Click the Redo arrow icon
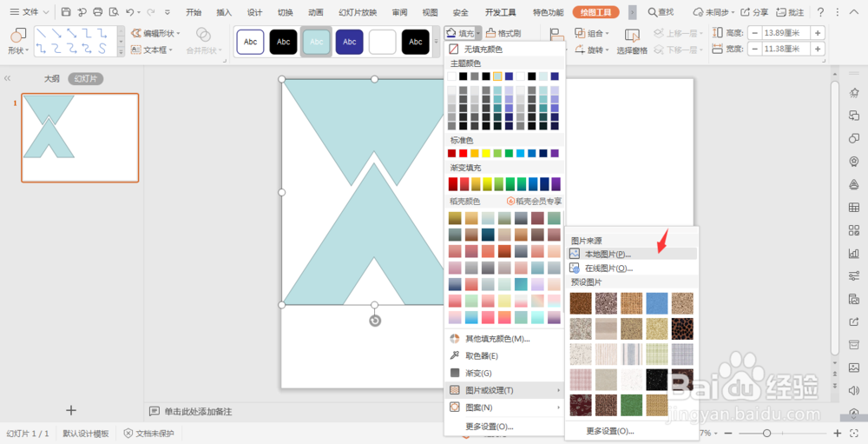Viewport: 868px width, 444px height. pos(151,11)
